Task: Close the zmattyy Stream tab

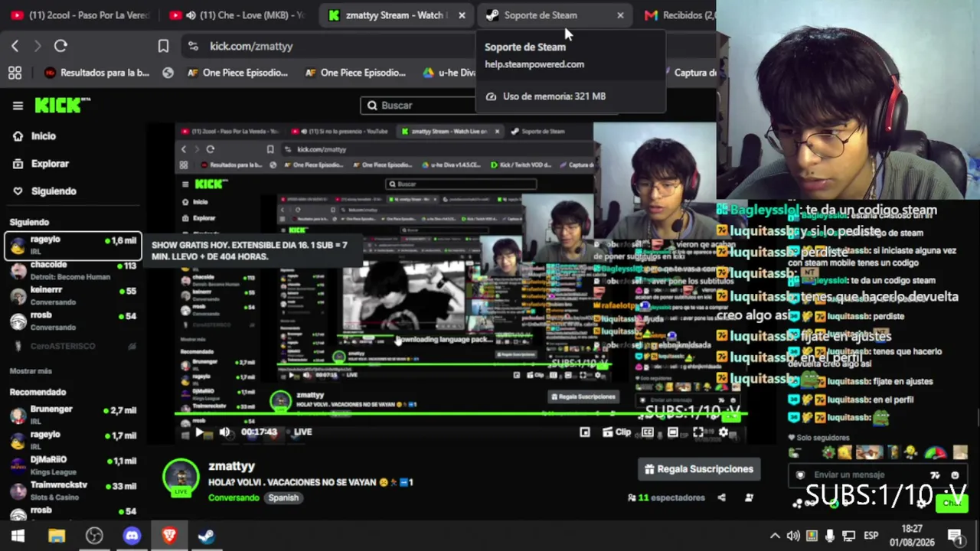Action: [462, 15]
